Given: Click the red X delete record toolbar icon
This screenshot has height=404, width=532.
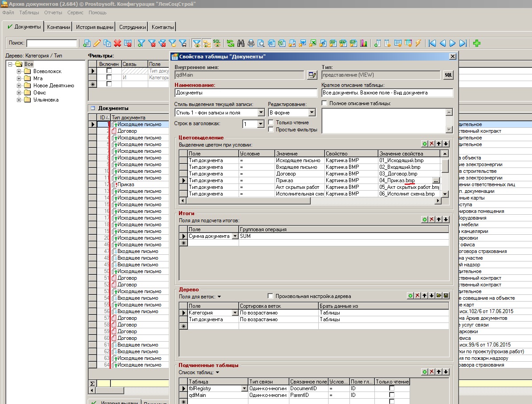Looking at the screenshot, I should (x=118, y=43).
